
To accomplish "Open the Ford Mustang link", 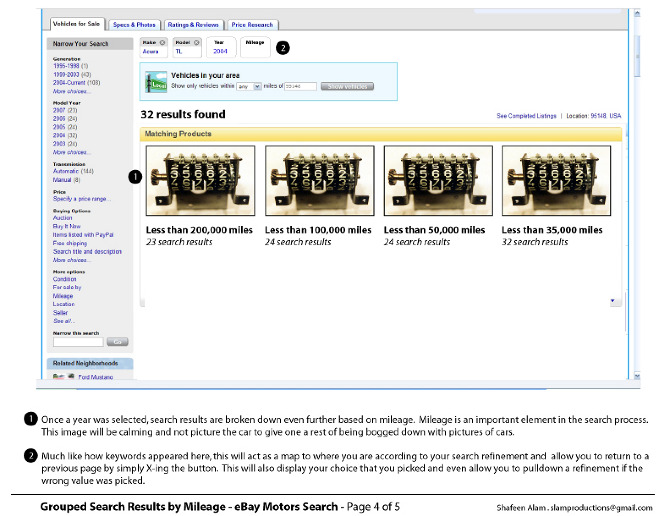I will click(x=96, y=377).
